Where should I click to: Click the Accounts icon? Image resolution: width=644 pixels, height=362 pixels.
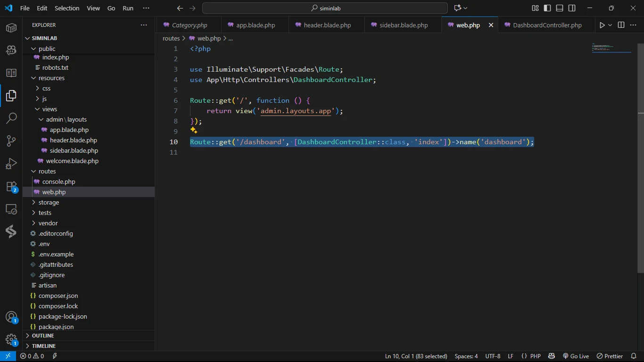(11, 317)
